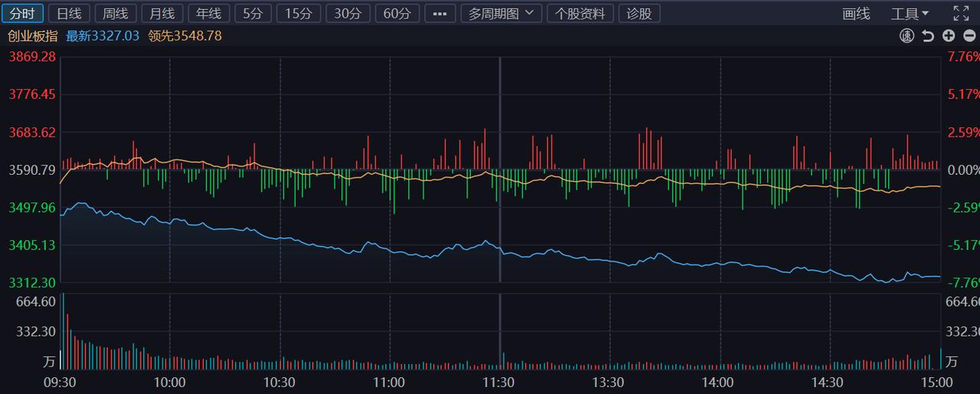Switch to the 月线 monthly chart tab

[x=162, y=13]
